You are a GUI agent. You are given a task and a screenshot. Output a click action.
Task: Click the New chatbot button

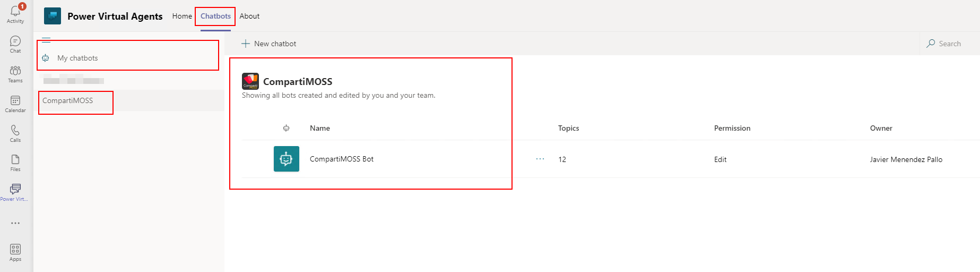(x=269, y=44)
